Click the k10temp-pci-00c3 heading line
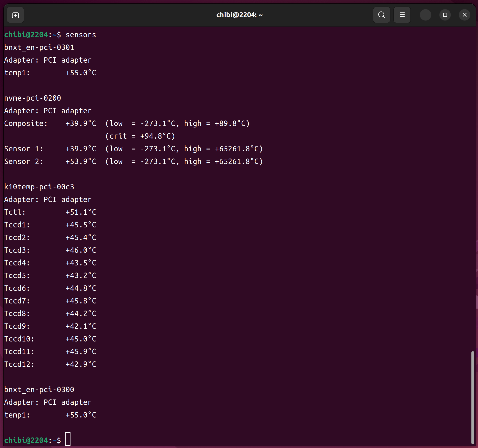478x448 pixels. [39, 187]
